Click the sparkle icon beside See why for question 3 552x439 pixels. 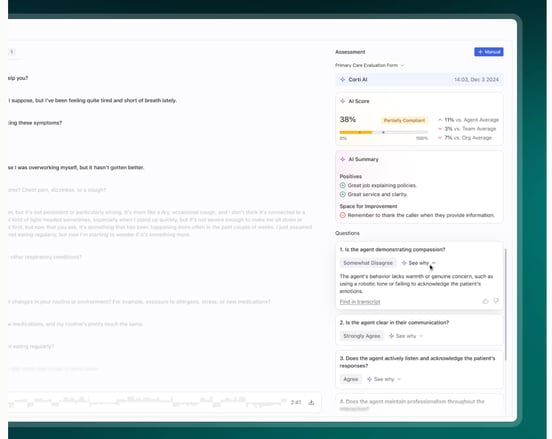pos(369,379)
